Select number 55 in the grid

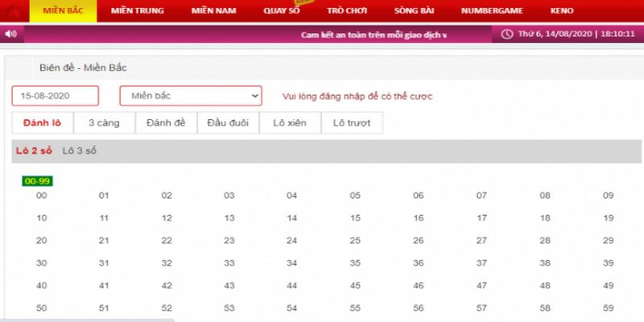tap(355, 308)
